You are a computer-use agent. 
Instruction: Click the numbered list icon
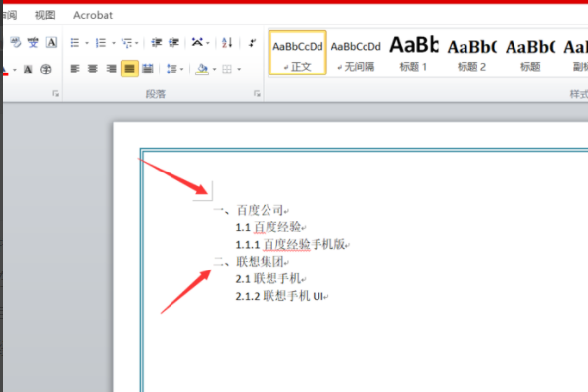[100, 43]
